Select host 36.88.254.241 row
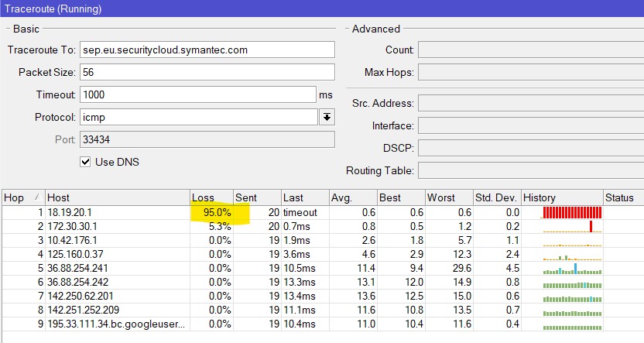 [x=322, y=268]
